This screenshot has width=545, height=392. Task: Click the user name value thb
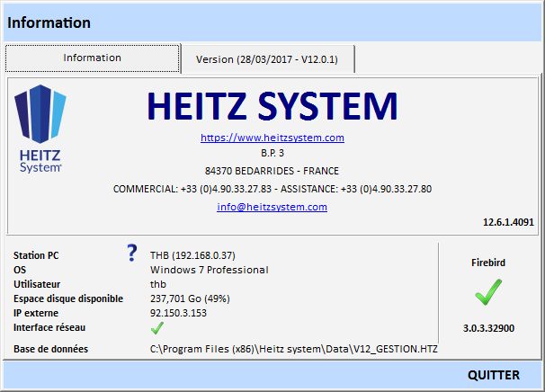pyautogui.click(x=158, y=284)
